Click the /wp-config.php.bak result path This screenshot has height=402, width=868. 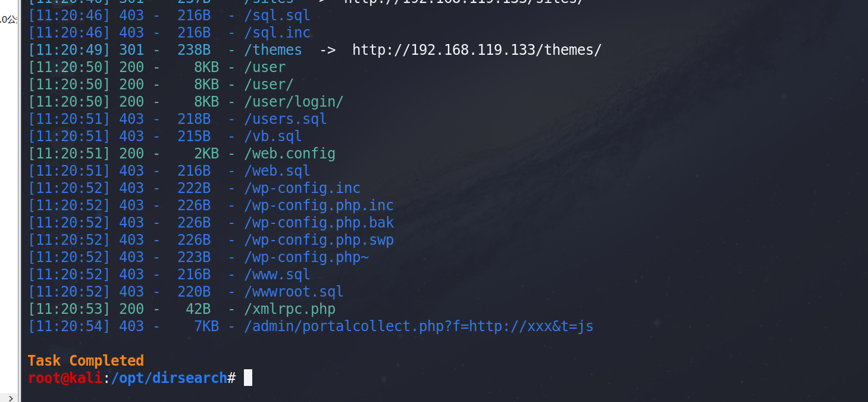tap(319, 223)
